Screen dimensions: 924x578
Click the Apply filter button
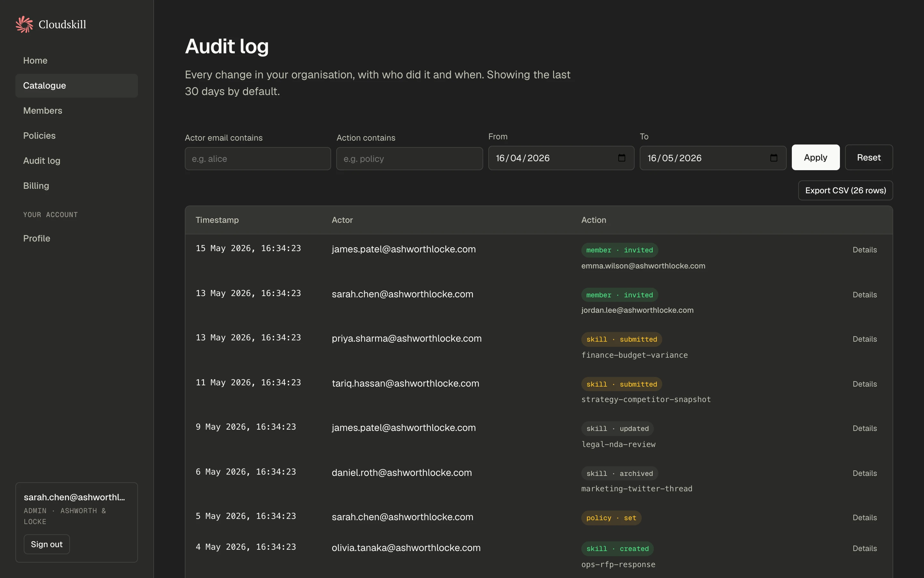[x=816, y=157]
